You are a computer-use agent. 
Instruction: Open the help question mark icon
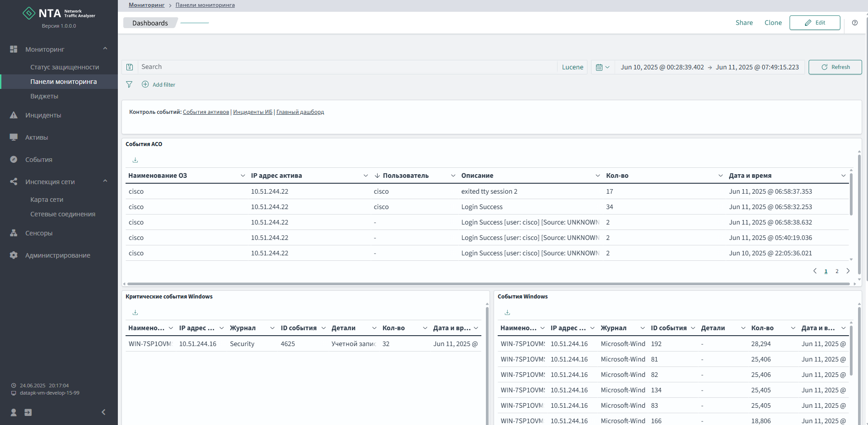[x=854, y=23]
